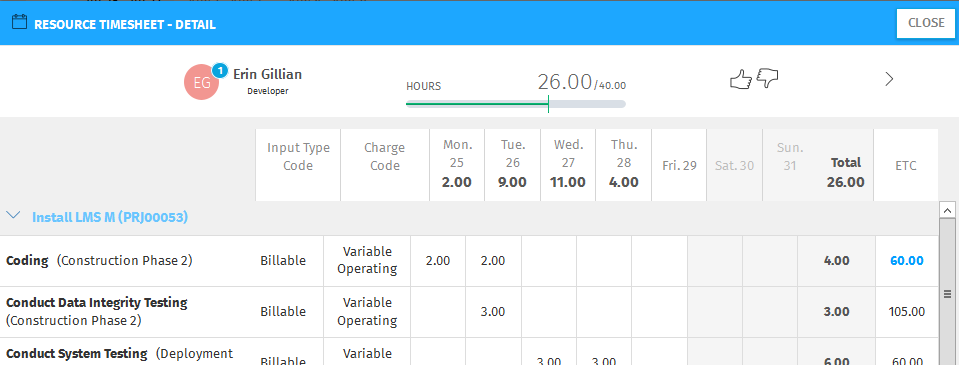The height and width of the screenshot is (368, 959).
Task: Collapse the Install LMS M project group
Action: [x=13, y=216]
